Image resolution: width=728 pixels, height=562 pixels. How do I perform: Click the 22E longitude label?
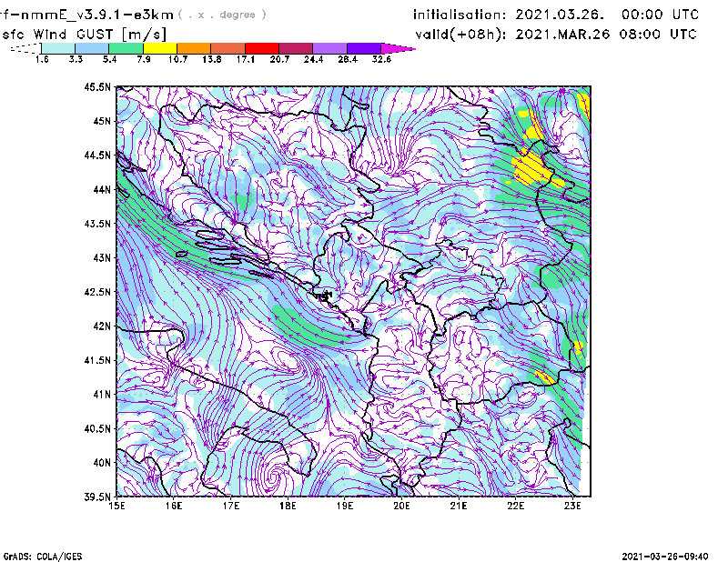click(516, 506)
